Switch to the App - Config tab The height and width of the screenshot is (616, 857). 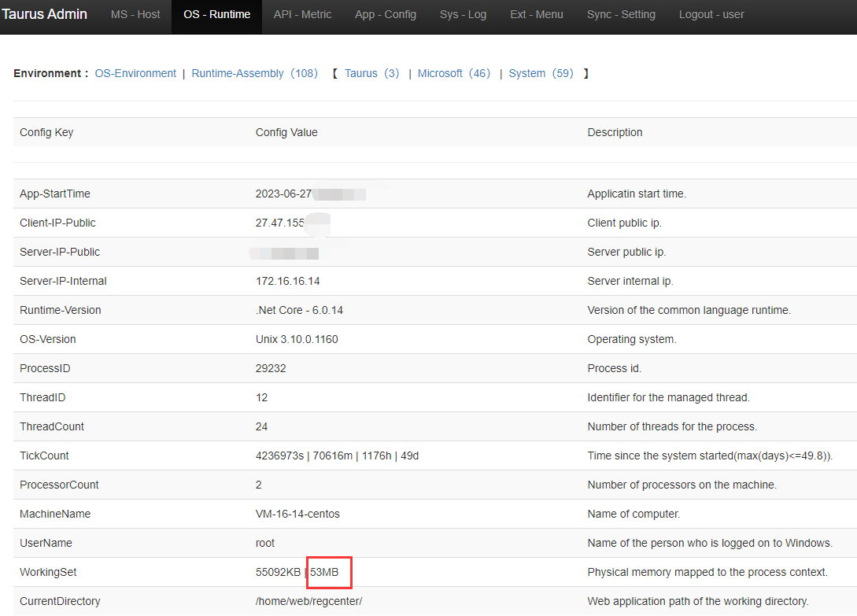(x=385, y=14)
